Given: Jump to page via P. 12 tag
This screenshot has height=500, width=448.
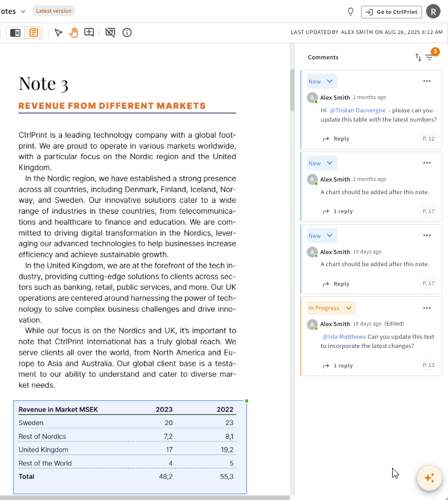Looking at the screenshot, I should tap(428, 139).
